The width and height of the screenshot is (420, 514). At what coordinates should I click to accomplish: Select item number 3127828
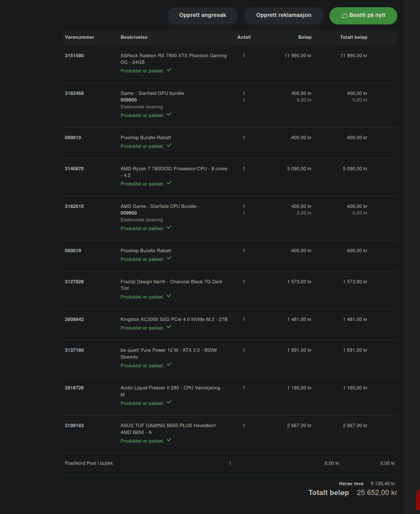click(x=74, y=282)
